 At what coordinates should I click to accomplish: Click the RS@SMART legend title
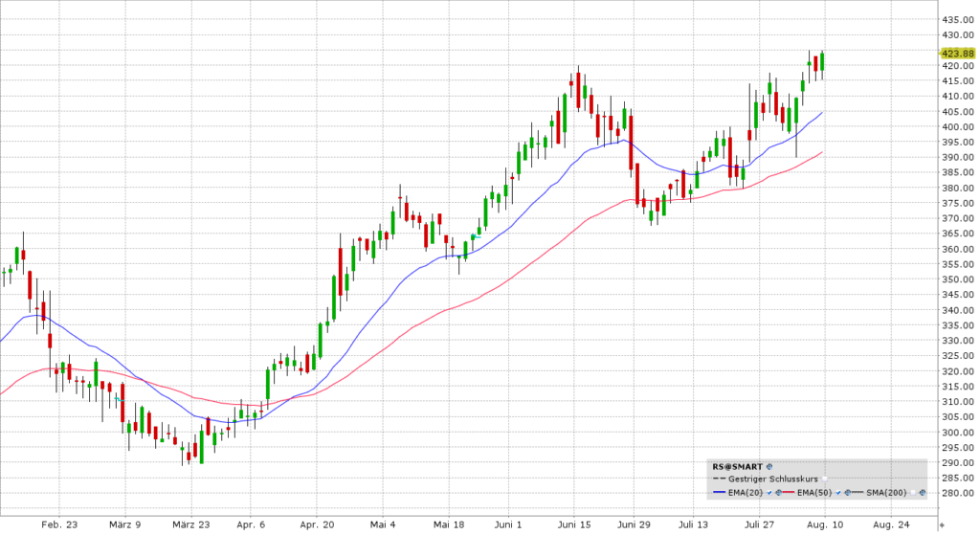coord(738,467)
